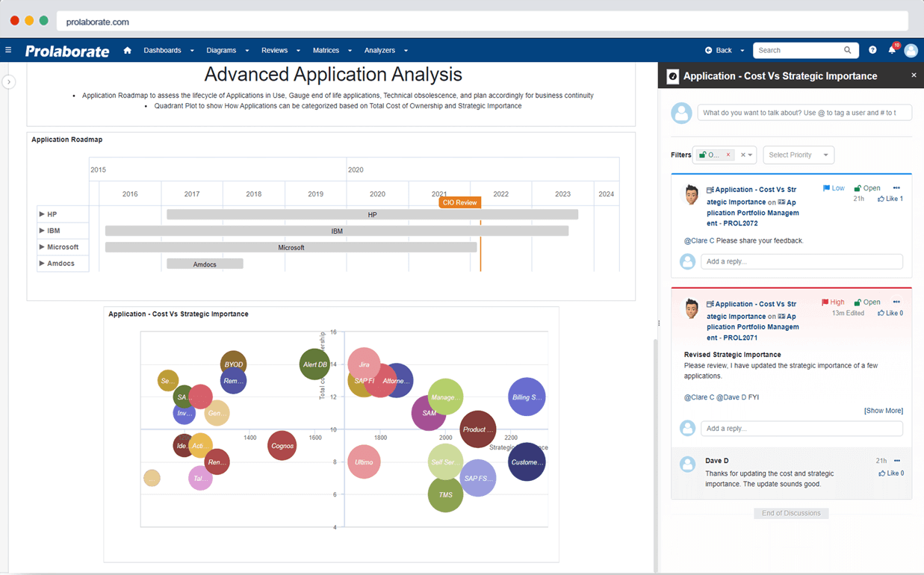This screenshot has height=575, width=924.
Task: Click the Custome... bubble
Action: (x=527, y=461)
